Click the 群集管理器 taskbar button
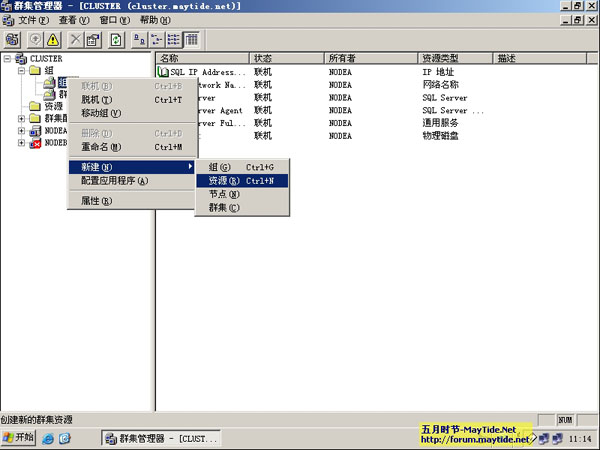Image resolution: width=600 pixels, height=450 pixels. point(160,438)
